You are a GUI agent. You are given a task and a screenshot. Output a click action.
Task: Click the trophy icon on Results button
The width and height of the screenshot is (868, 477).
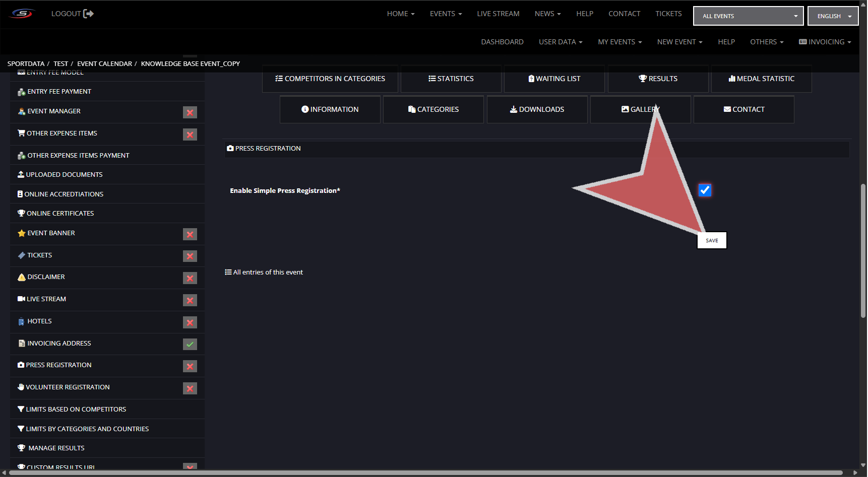(x=642, y=79)
